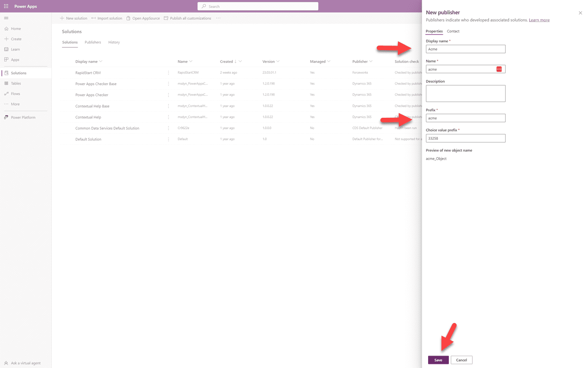Switch to the Contact tab
The image size is (588, 368).
tap(453, 31)
